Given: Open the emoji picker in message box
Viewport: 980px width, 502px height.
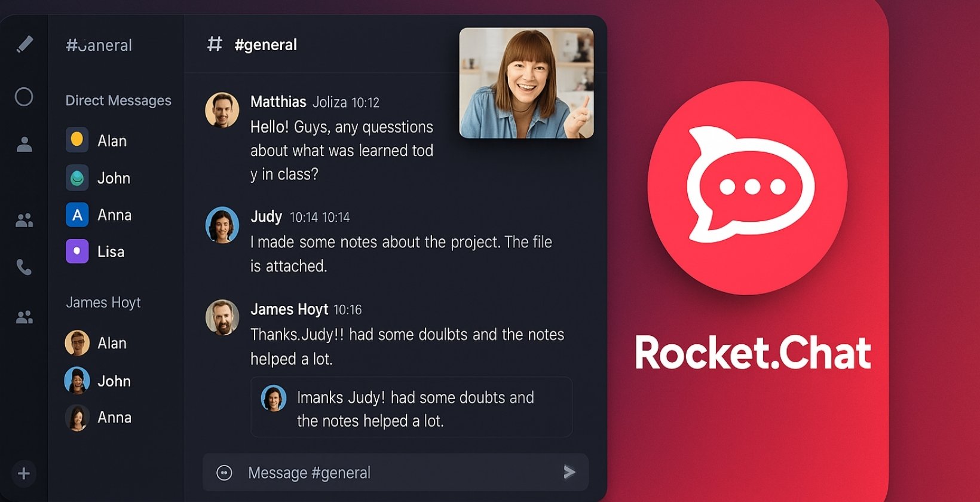Looking at the screenshot, I should pyautogui.click(x=224, y=473).
